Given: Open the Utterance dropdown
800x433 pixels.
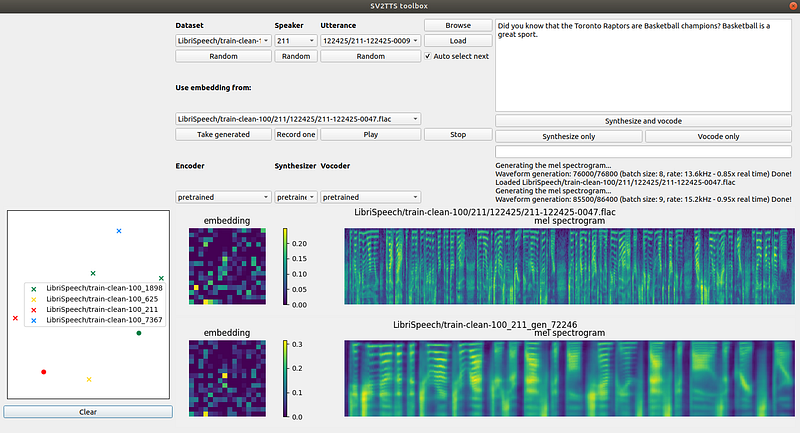Looking at the screenshot, I should (x=369, y=41).
